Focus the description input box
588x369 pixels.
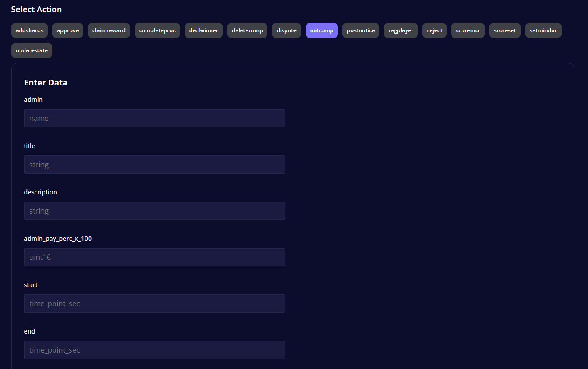pos(154,211)
